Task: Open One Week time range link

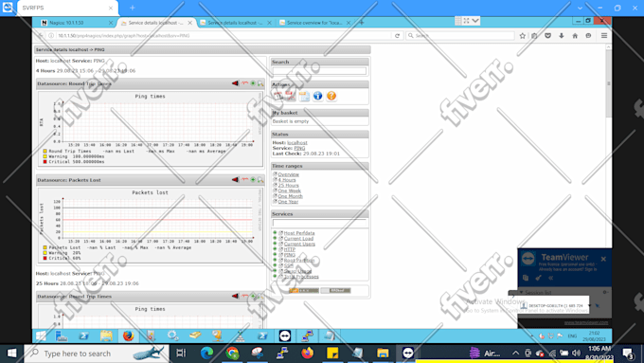Action: coord(289,191)
